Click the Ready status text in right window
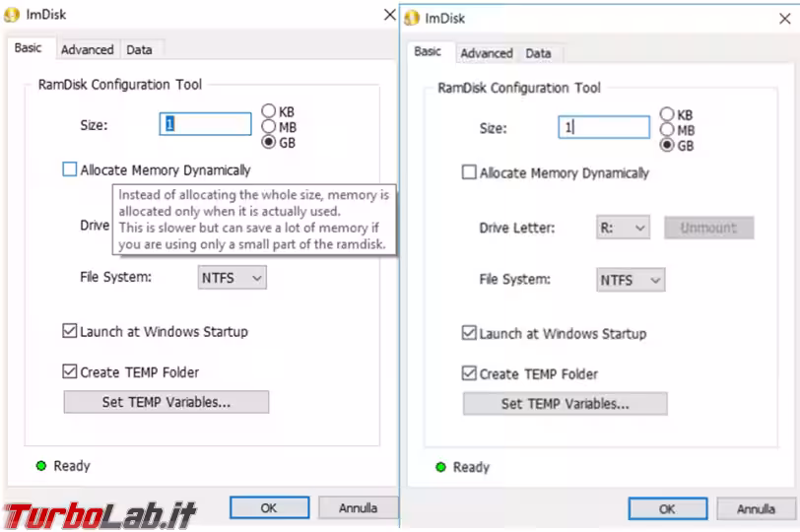This screenshot has height=532, width=800. tap(471, 467)
